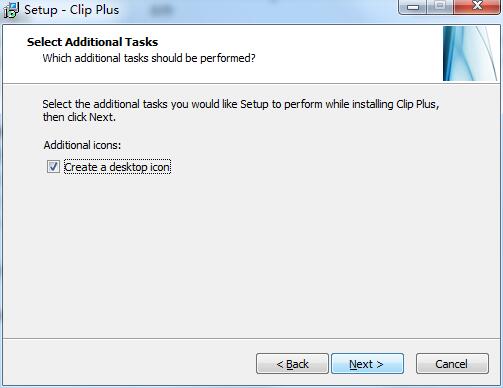Return to previous page with < Back

click(x=292, y=364)
